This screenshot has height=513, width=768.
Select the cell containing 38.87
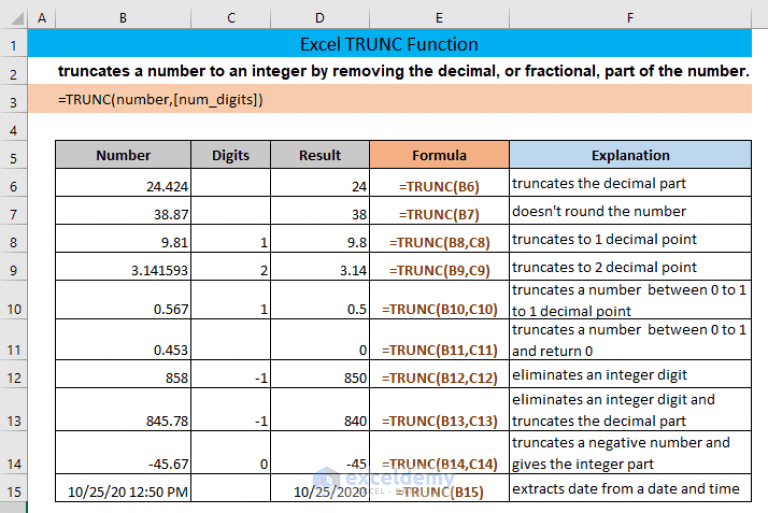123,211
